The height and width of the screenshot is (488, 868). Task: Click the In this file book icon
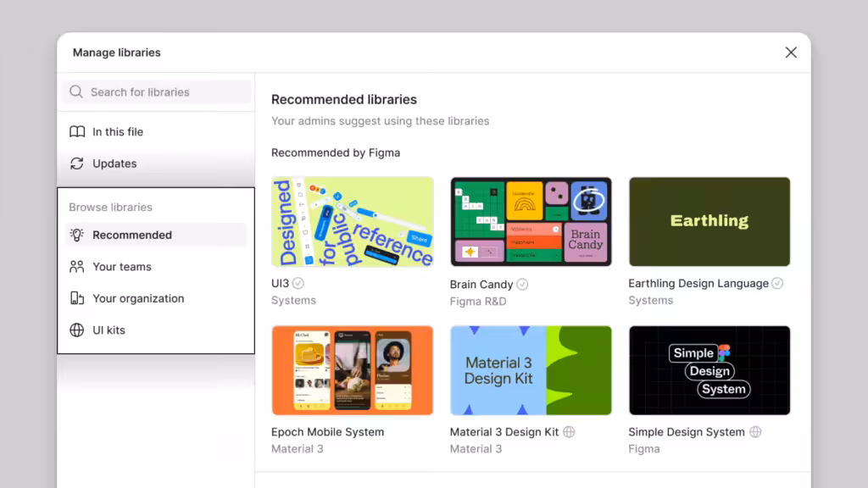76,131
